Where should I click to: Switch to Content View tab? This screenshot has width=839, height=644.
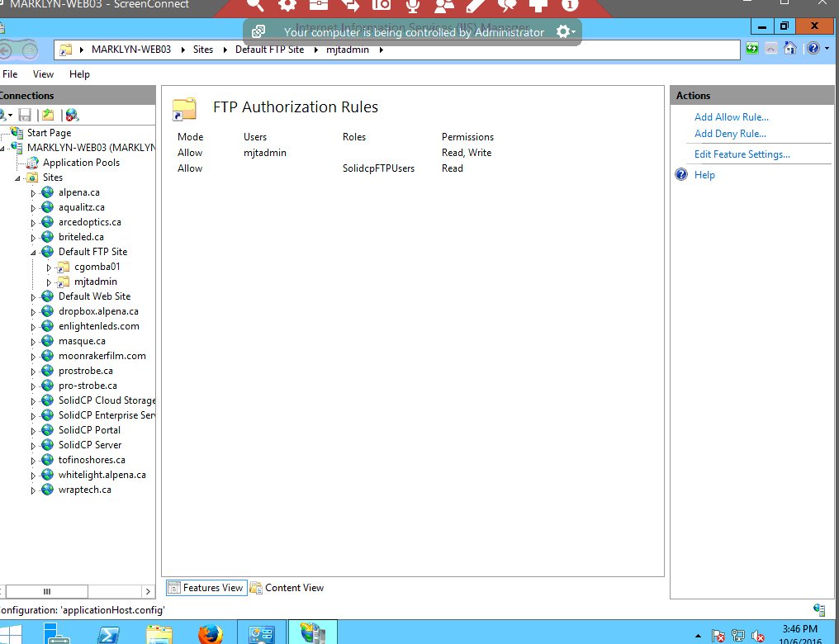(x=287, y=588)
